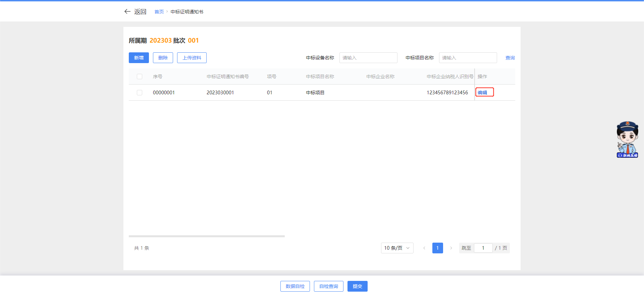The height and width of the screenshot is (297, 644).
Task: Click the horizontal table scrollbar
Action: 207,236
